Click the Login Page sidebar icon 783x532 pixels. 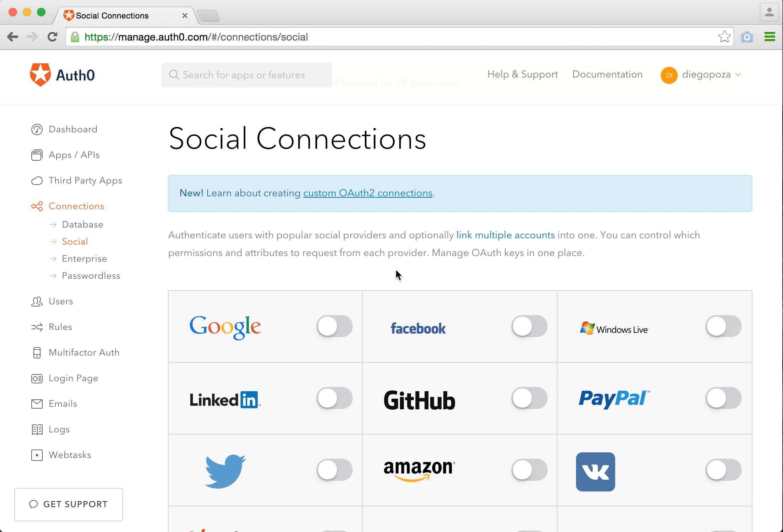pyautogui.click(x=37, y=378)
